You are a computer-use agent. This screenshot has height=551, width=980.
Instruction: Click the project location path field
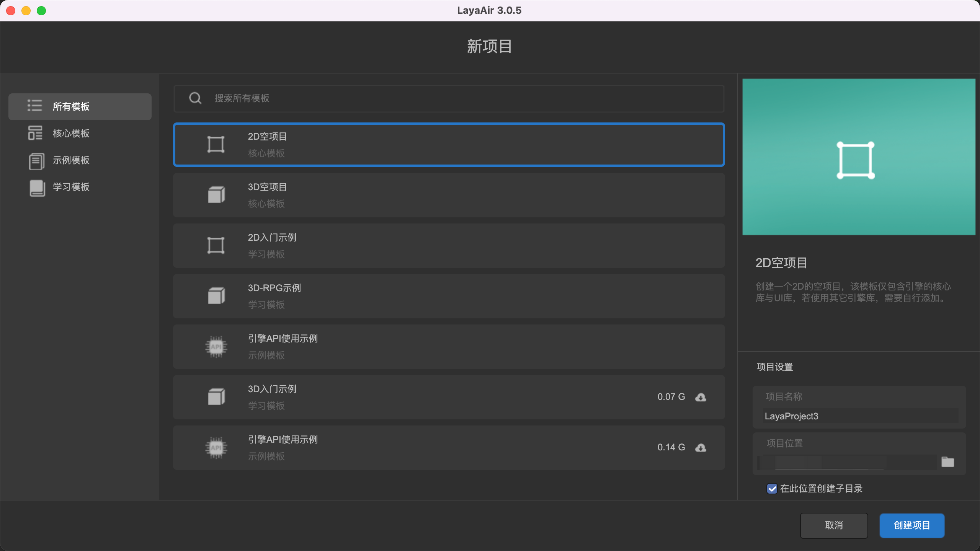[846, 462]
